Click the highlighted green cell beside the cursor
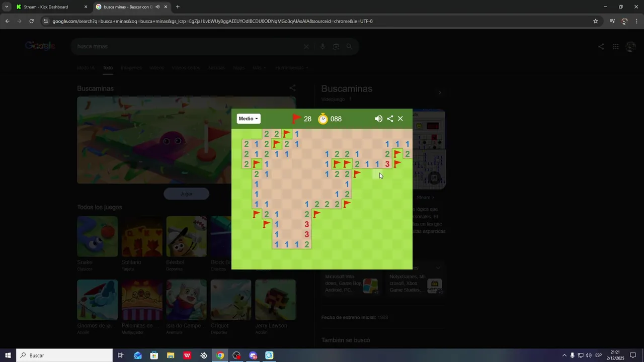The image size is (644, 362). click(377, 174)
